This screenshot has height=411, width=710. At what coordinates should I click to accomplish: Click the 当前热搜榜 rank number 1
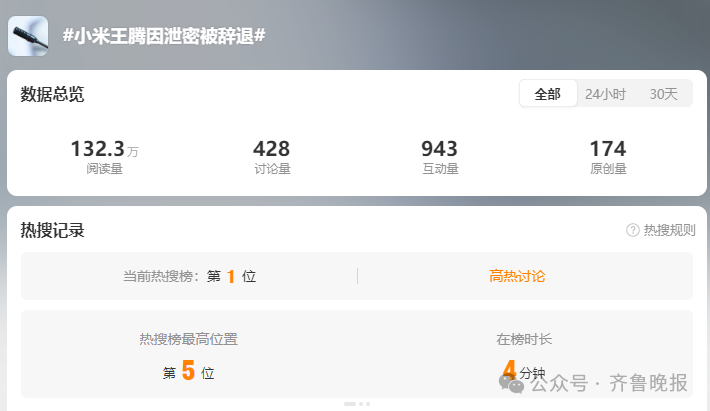tap(231, 276)
